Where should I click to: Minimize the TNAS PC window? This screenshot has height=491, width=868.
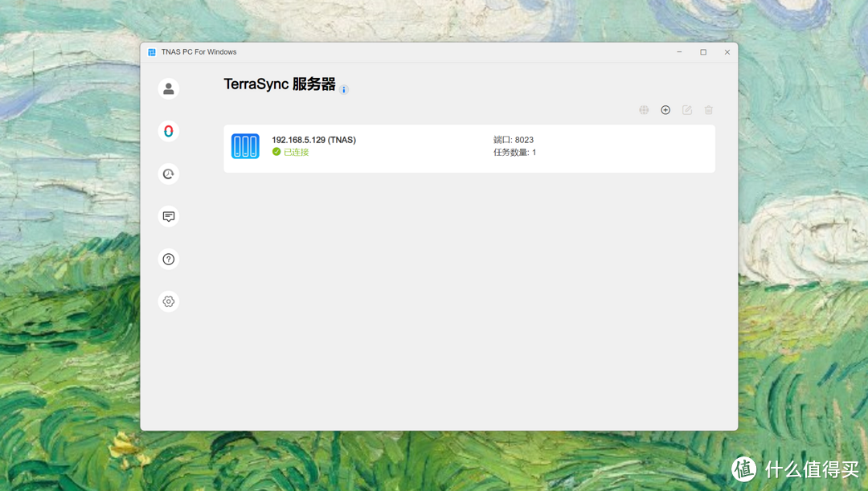coord(679,51)
